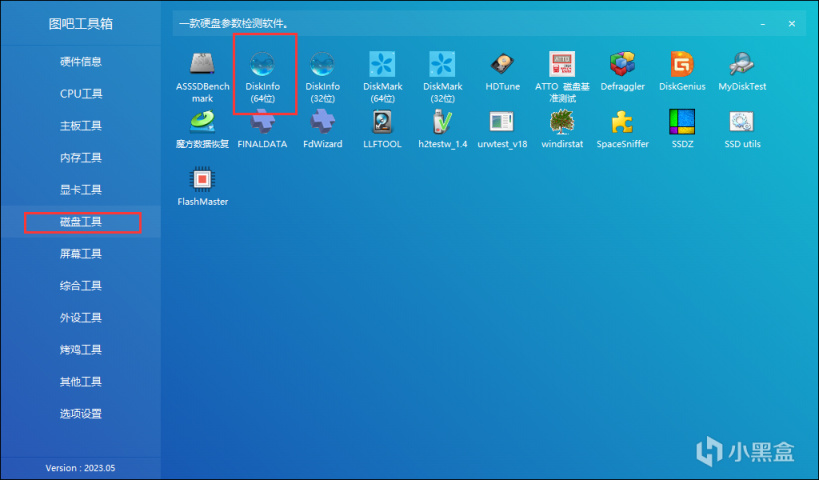Launch ASSSDBenchmark tool
This screenshot has height=480, width=819.
202,77
